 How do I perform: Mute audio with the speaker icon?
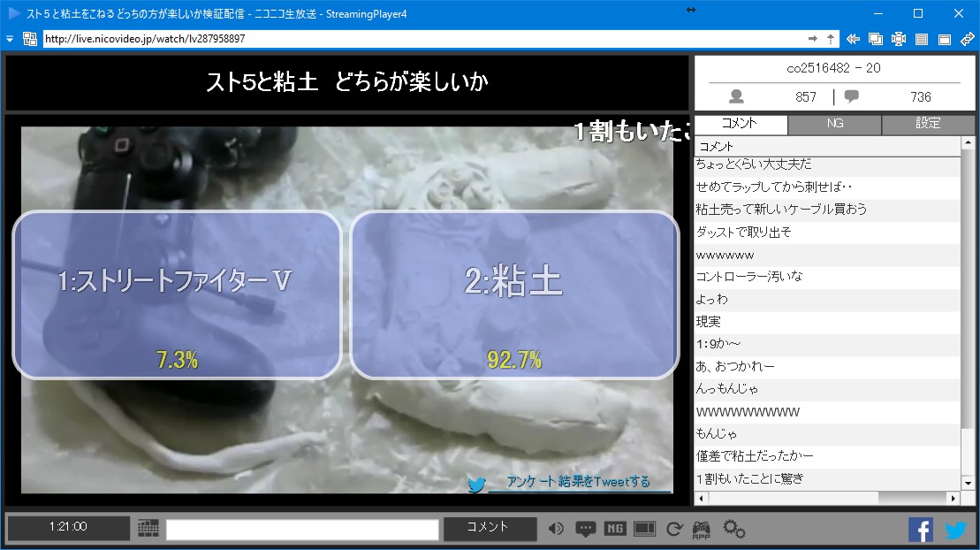pyautogui.click(x=556, y=529)
